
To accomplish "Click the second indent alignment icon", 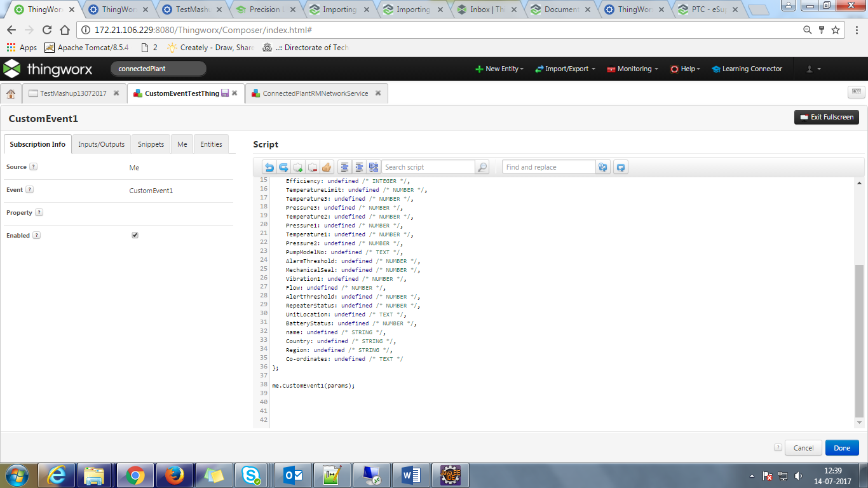I will pos(359,167).
